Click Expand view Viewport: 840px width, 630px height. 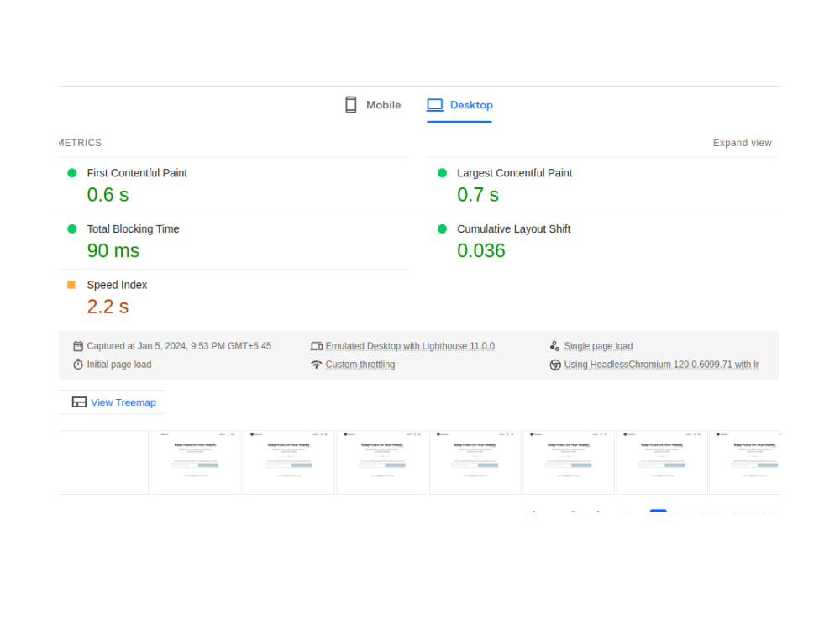742,143
